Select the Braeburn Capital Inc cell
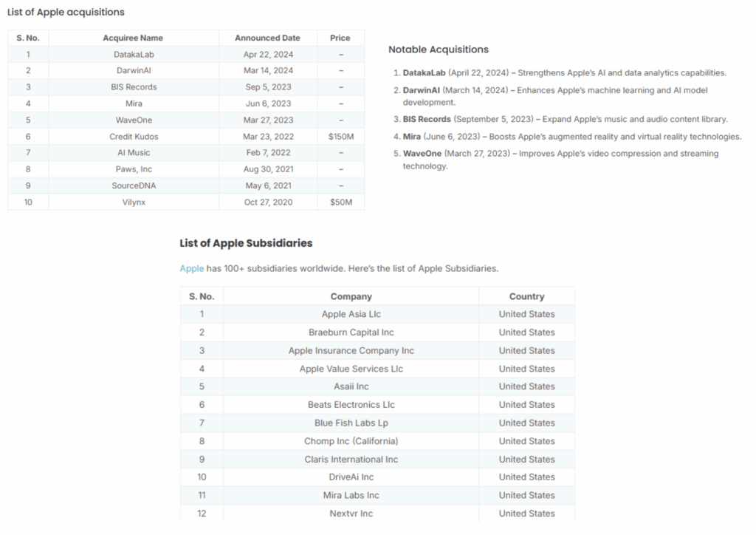The width and height of the screenshot is (756, 535). coord(351,333)
